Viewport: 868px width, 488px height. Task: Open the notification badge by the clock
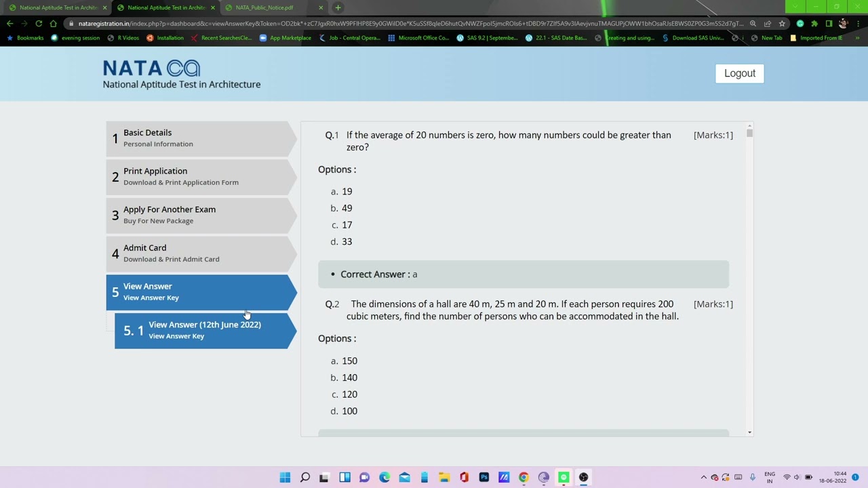click(855, 477)
